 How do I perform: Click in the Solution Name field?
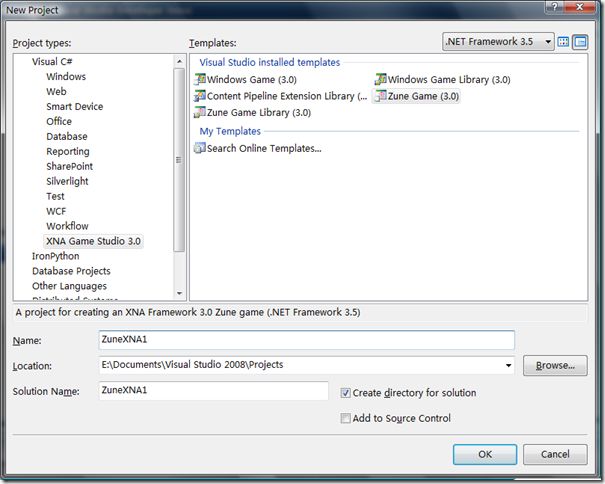click(213, 391)
